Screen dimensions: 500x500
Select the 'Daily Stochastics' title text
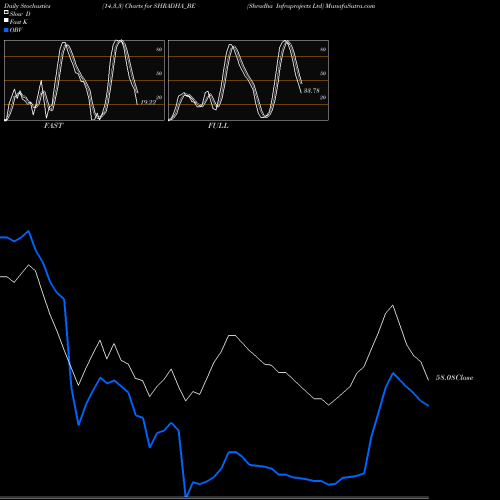click(27, 6)
